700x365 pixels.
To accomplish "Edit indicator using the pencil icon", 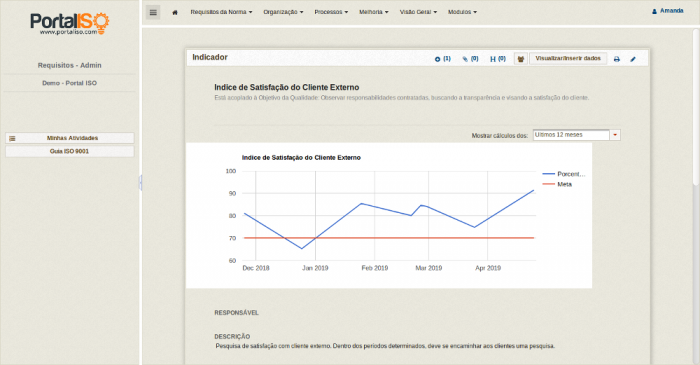I will [633, 59].
